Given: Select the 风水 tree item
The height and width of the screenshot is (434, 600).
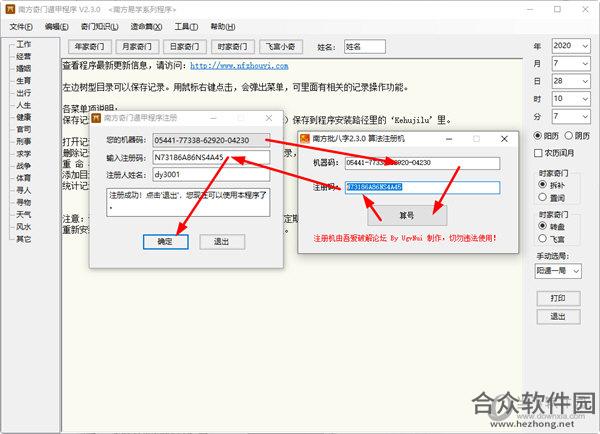Looking at the screenshot, I should point(24,227).
